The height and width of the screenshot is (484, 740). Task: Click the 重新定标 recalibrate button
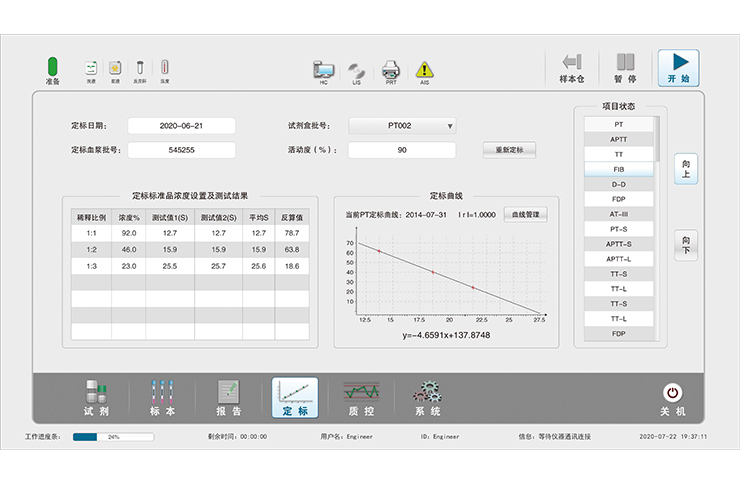tap(509, 150)
